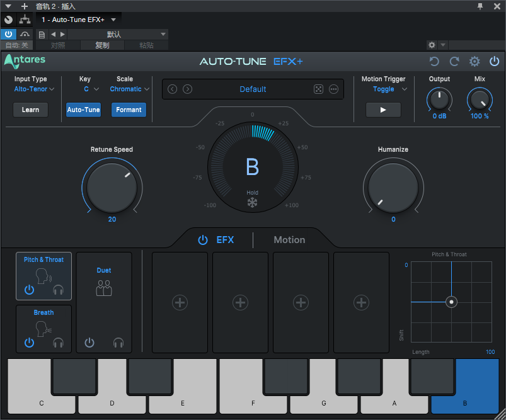Toggle host blue power bypass button

[8, 34]
